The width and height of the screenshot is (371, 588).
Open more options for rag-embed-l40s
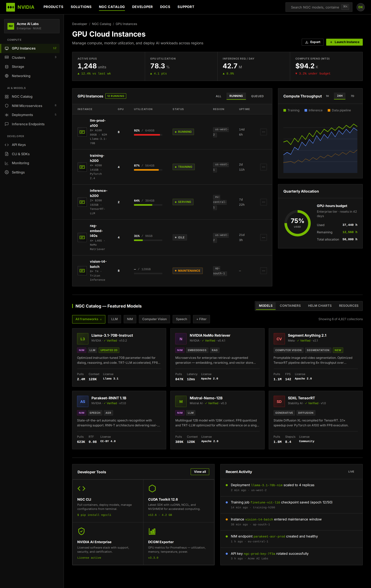coord(263,237)
